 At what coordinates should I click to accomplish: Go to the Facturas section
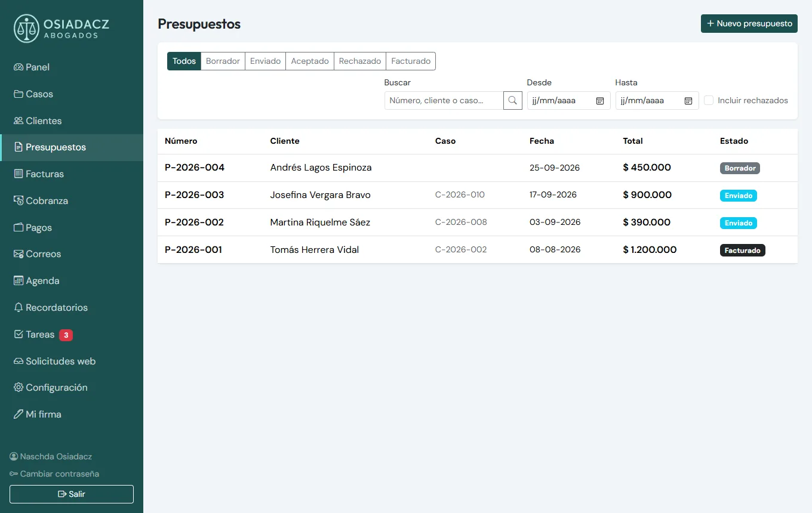coord(72,174)
